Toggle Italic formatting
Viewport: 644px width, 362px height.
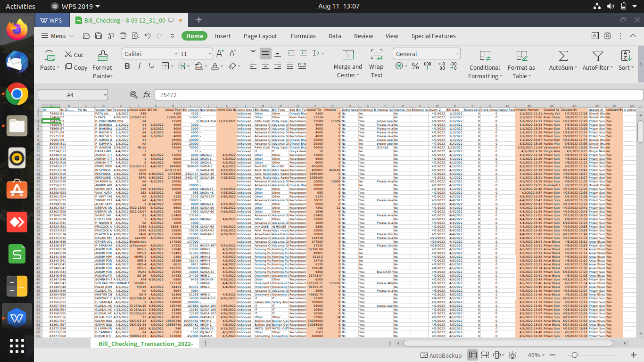tap(140, 66)
